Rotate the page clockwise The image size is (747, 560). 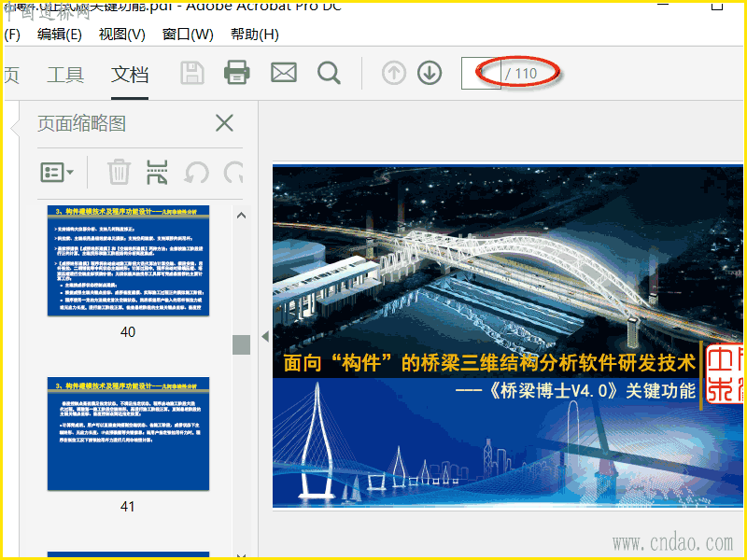(233, 172)
